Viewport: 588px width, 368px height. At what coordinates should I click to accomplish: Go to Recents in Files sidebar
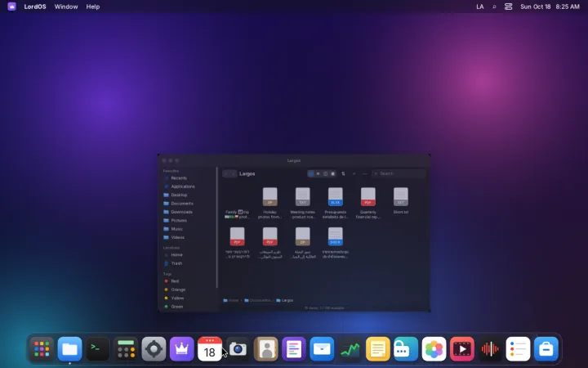189,178
